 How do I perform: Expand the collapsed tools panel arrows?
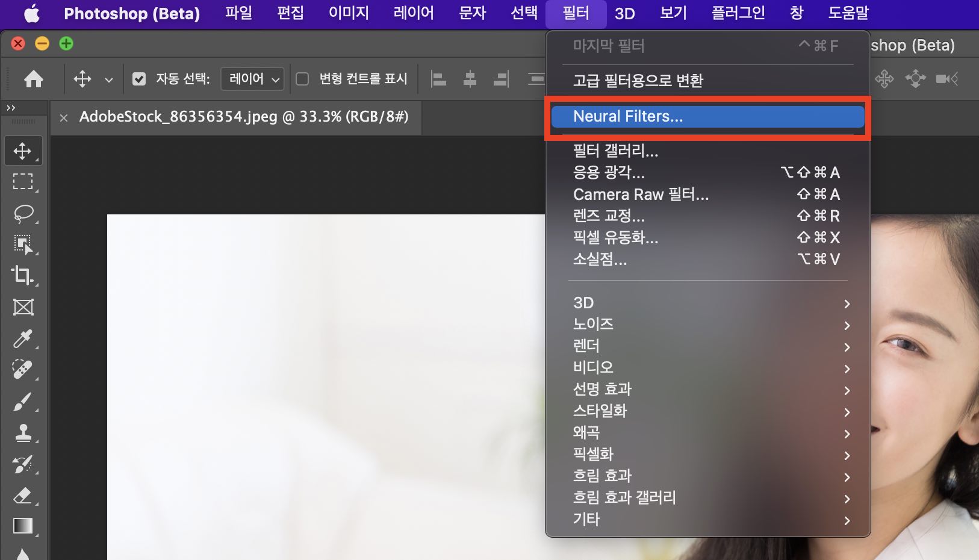pos(11,108)
